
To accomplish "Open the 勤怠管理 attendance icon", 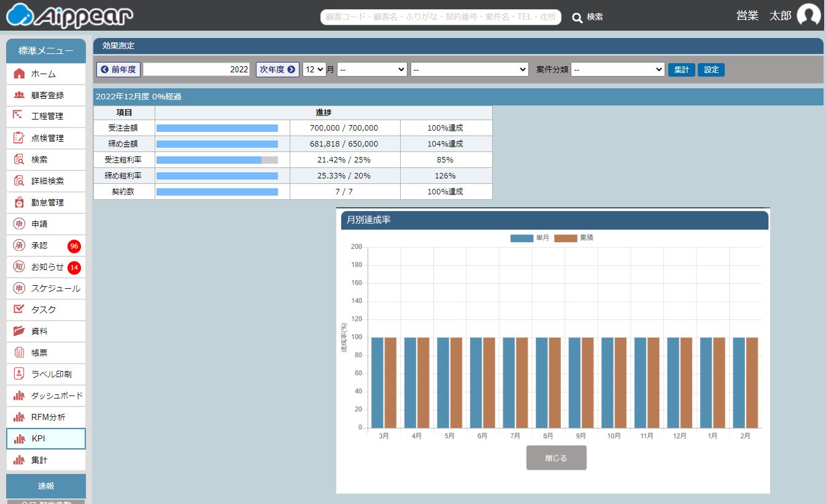I will pyautogui.click(x=19, y=202).
